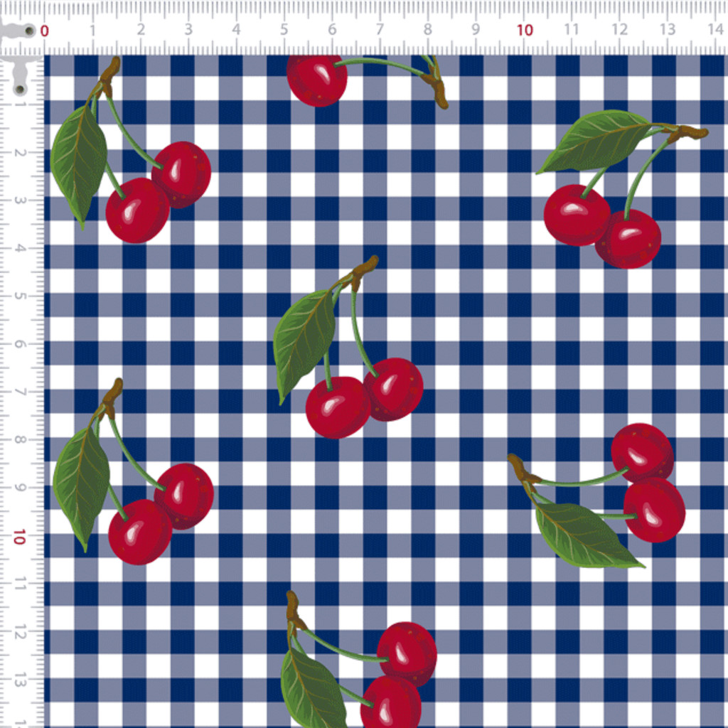Image resolution: width=728 pixels, height=728 pixels.
Task: Click number 13 on the horizontal ruler
Action: point(667,29)
